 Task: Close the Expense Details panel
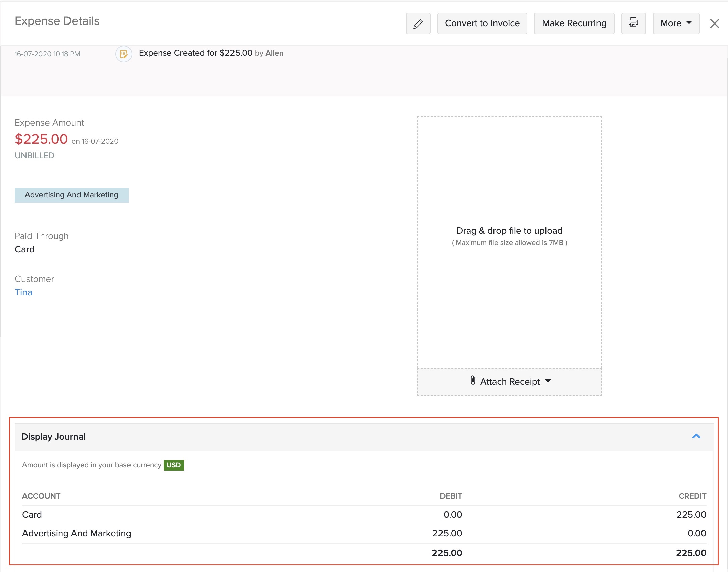click(x=714, y=23)
